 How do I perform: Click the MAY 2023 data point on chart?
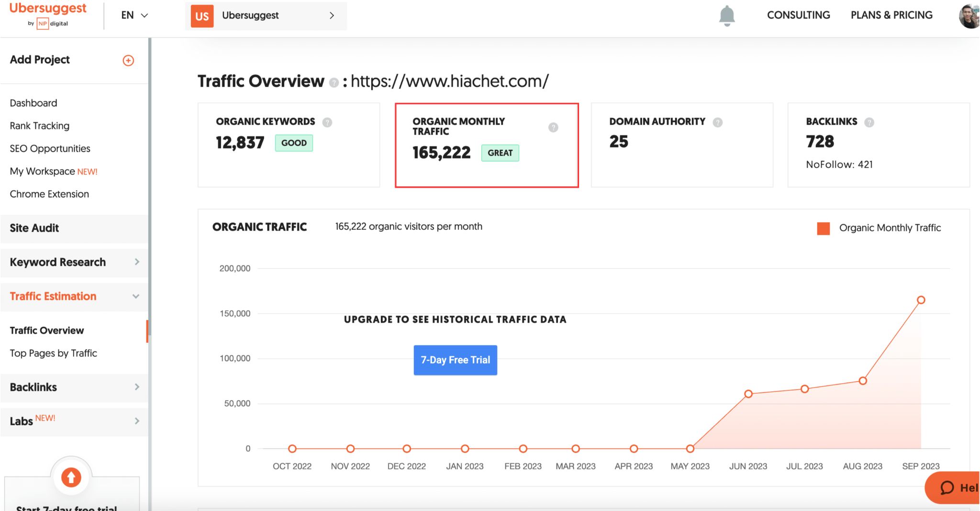(x=690, y=449)
